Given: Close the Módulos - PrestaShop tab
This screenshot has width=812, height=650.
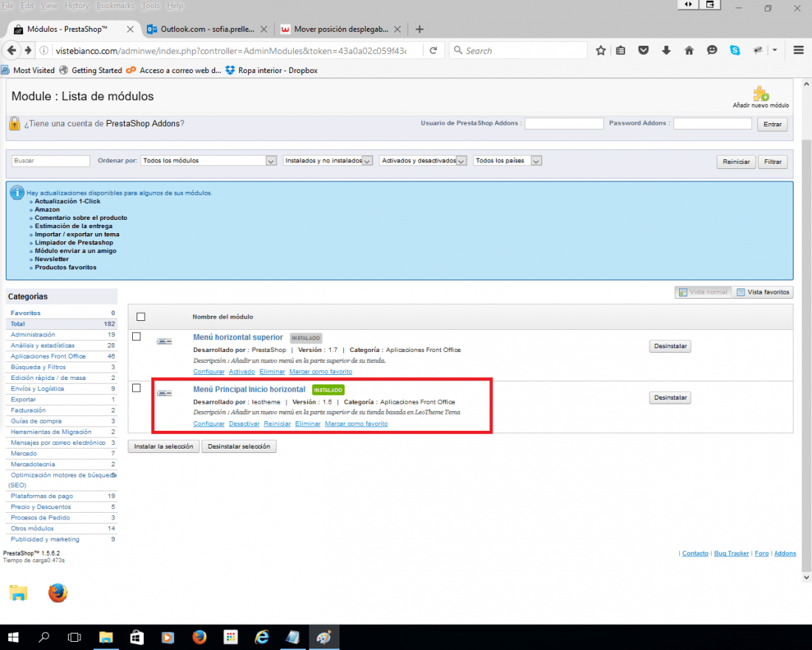Looking at the screenshot, I should click(x=131, y=29).
